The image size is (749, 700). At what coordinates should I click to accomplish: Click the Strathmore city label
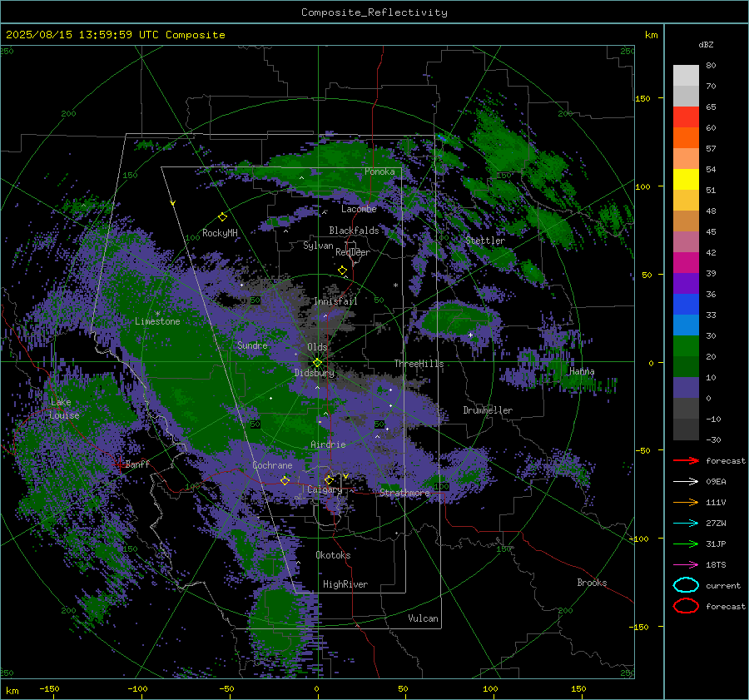(x=404, y=493)
